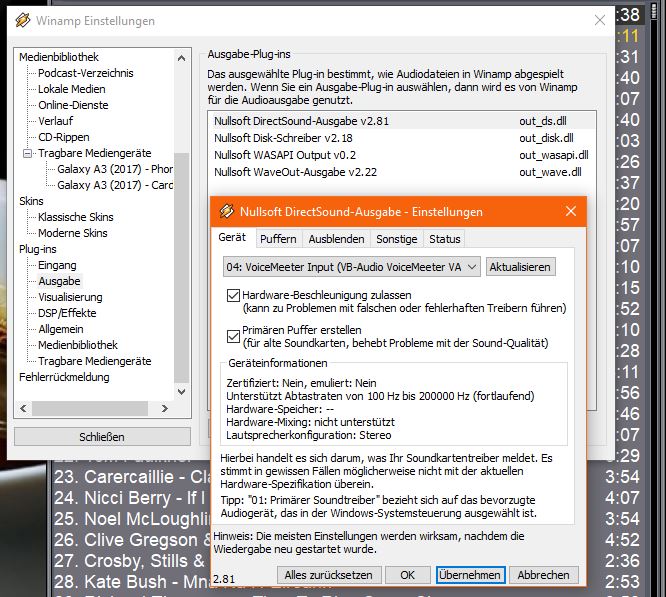Select Nullsoft DirectSound-Ausgabe v2.81 plug-in
Viewport: 666px width, 597px height.
point(401,121)
